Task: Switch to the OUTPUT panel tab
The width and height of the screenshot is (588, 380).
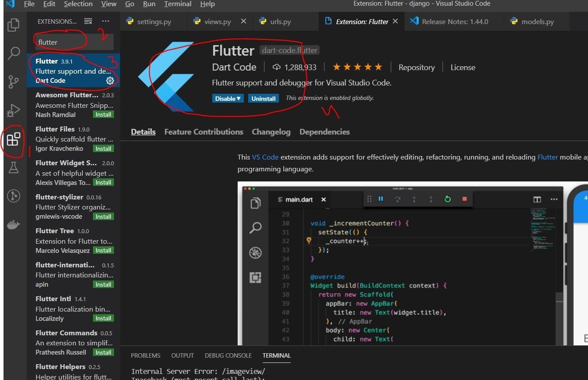Action: click(182, 355)
